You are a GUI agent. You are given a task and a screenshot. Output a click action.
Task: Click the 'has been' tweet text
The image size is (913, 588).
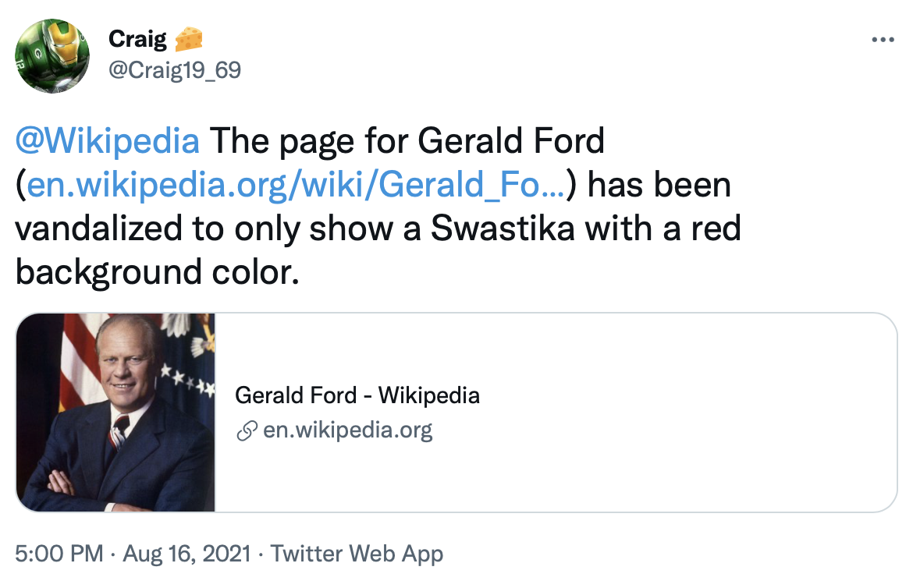pyautogui.click(x=659, y=185)
